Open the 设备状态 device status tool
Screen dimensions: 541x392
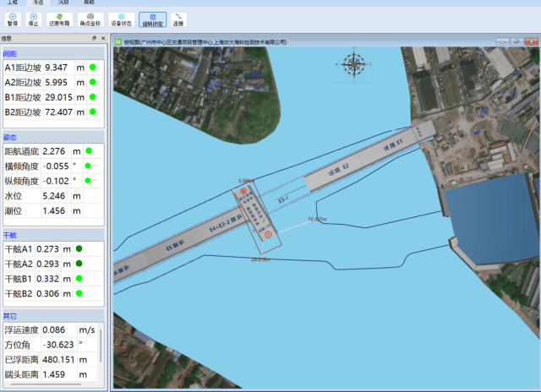(x=122, y=19)
